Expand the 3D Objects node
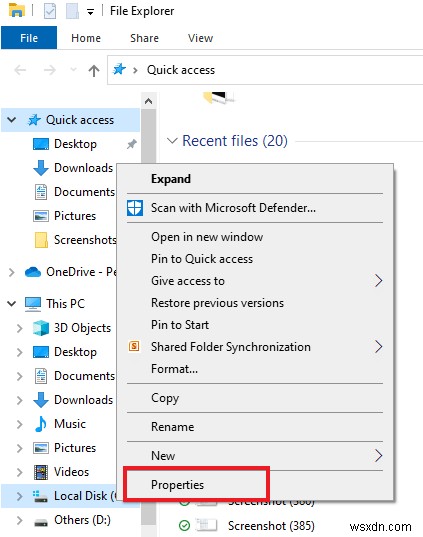This screenshot has height=537, width=423. pyautogui.click(x=20, y=328)
